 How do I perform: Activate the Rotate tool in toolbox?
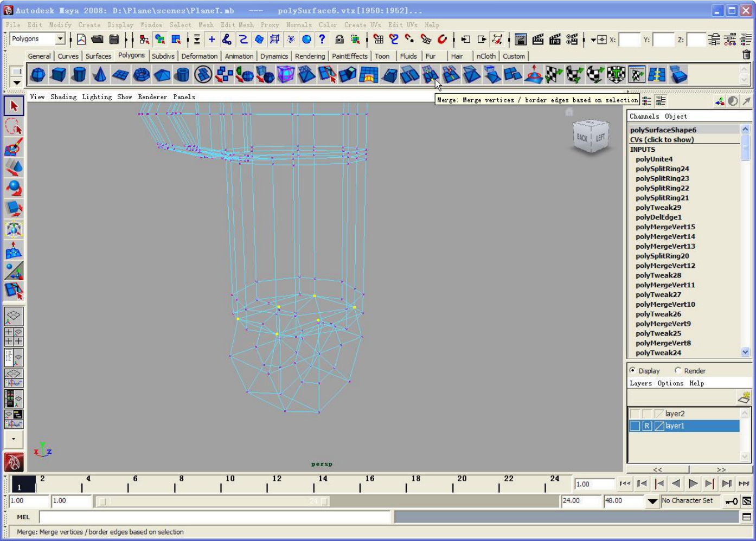[14, 189]
